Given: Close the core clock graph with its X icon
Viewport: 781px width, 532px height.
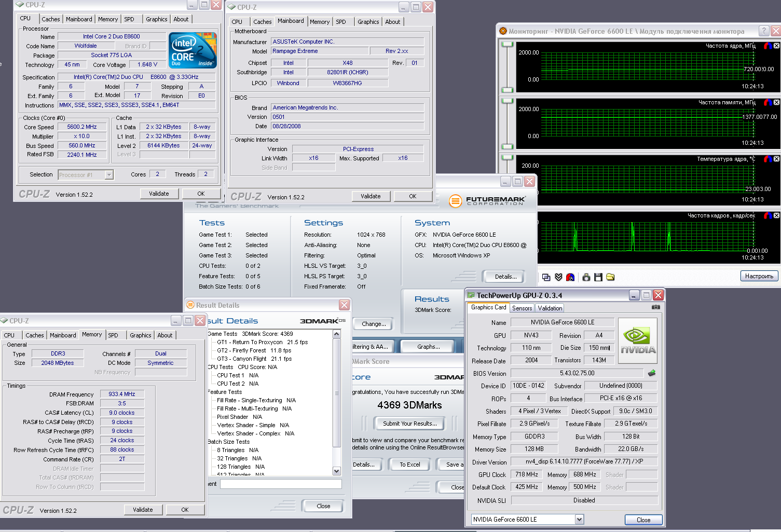Looking at the screenshot, I should coord(776,46).
